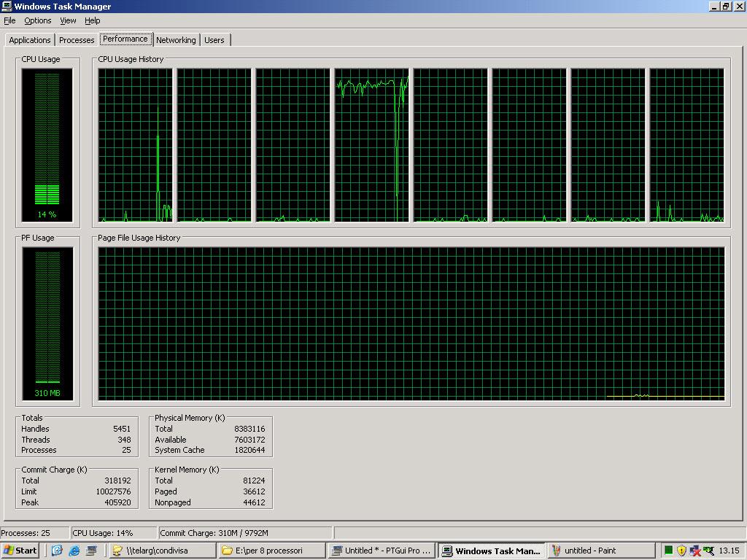Click the green CPU meter tray icon

(668, 551)
